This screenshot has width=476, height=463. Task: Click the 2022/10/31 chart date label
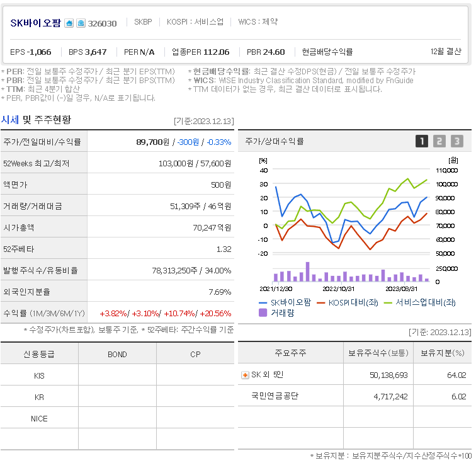pyautogui.click(x=338, y=289)
